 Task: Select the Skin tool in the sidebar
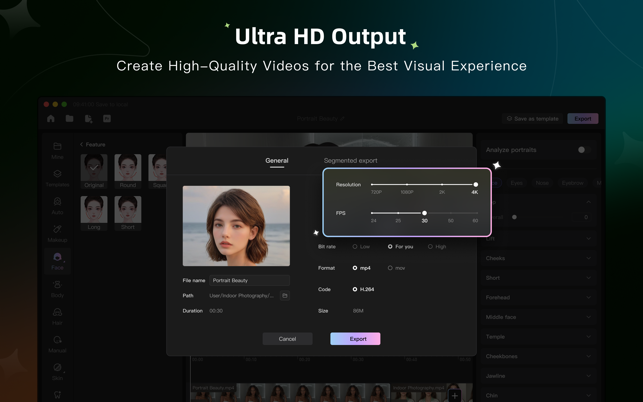click(x=57, y=371)
